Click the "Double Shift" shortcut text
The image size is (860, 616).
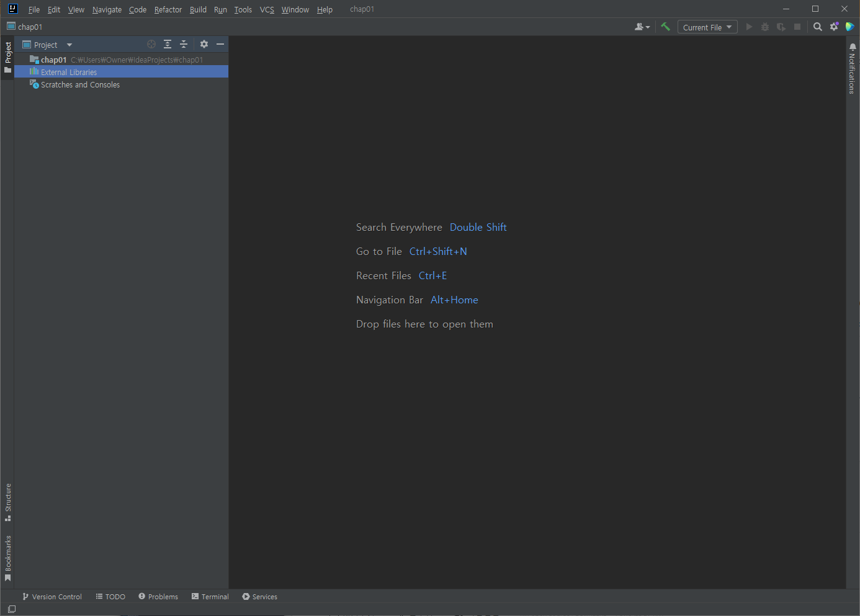[x=478, y=227]
